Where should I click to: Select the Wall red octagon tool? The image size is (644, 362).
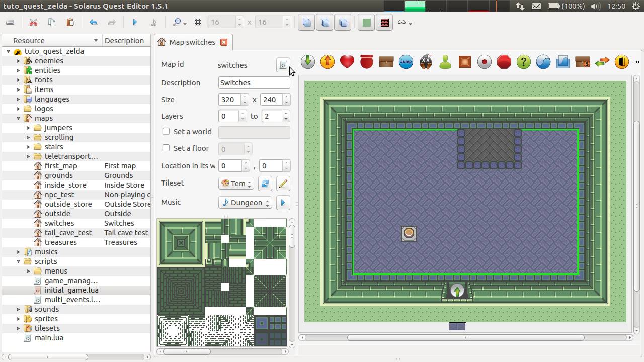click(x=504, y=62)
